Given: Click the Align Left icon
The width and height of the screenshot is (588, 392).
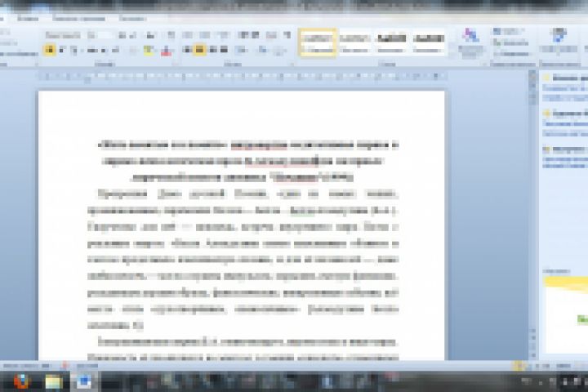Looking at the screenshot, I should tap(187, 50).
